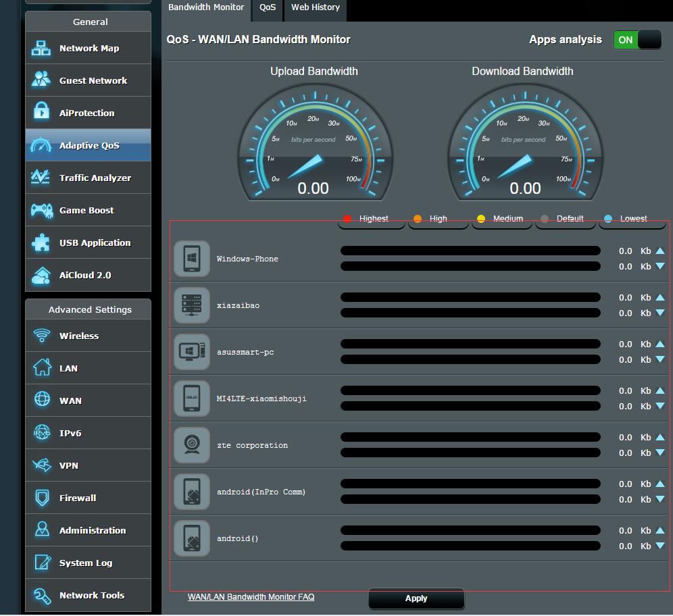This screenshot has height=616, width=673.
Task: Open Network Map from the sidebar icon
Action: pyautogui.click(x=41, y=48)
